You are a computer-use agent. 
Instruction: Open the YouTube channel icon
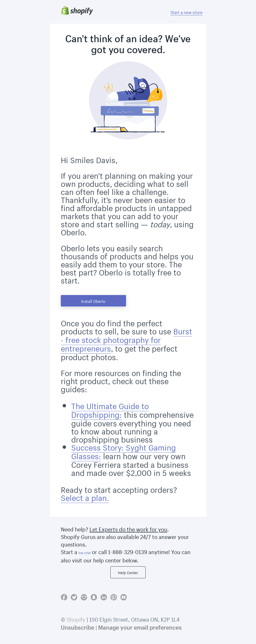(123, 597)
